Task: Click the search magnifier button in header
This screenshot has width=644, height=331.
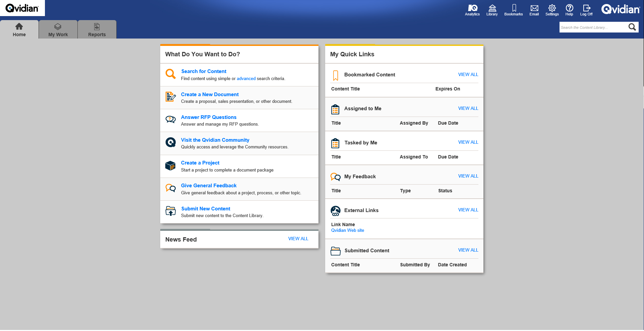Action: (x=632, y=27)
